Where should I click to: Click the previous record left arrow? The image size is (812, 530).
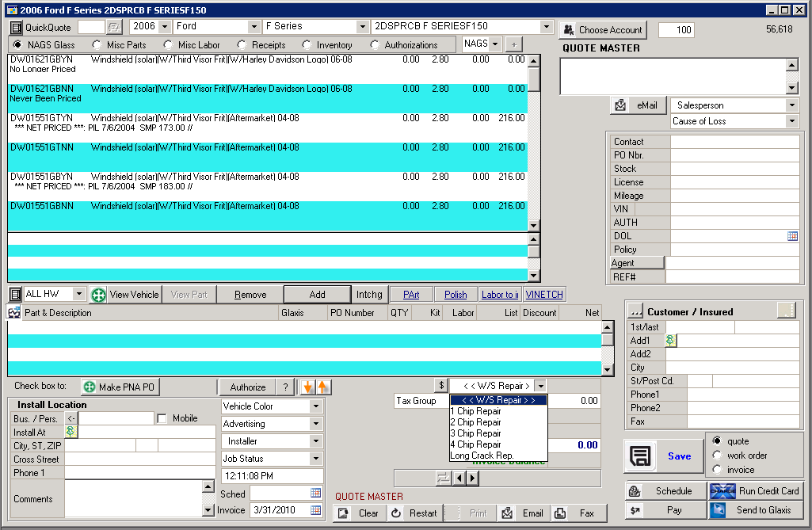click(x=459, y=478)
